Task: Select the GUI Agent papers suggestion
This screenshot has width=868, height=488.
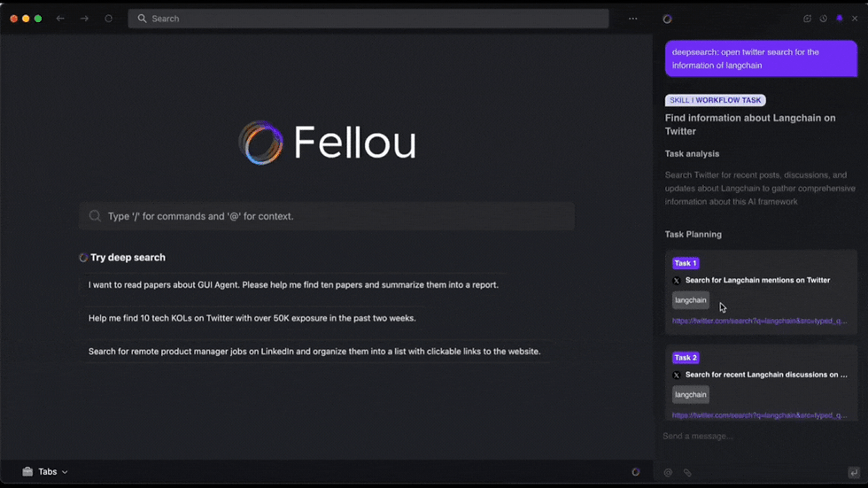Action: tap(293, 285)
